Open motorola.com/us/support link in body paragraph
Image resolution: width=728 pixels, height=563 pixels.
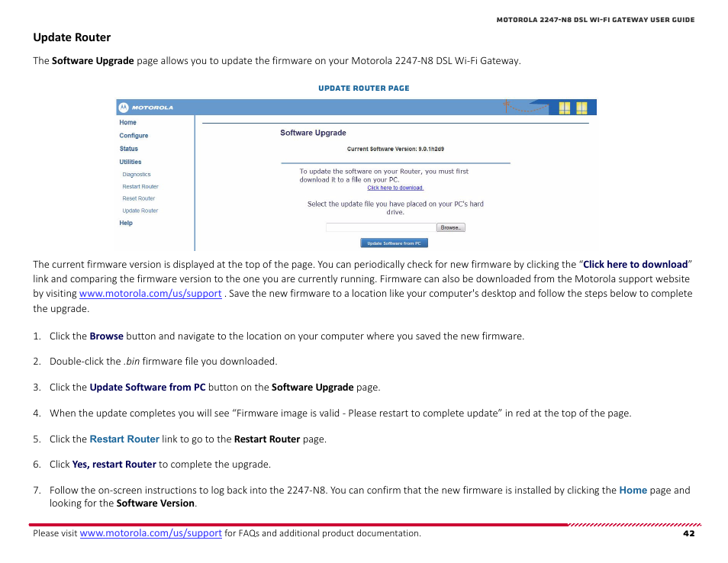150,294
